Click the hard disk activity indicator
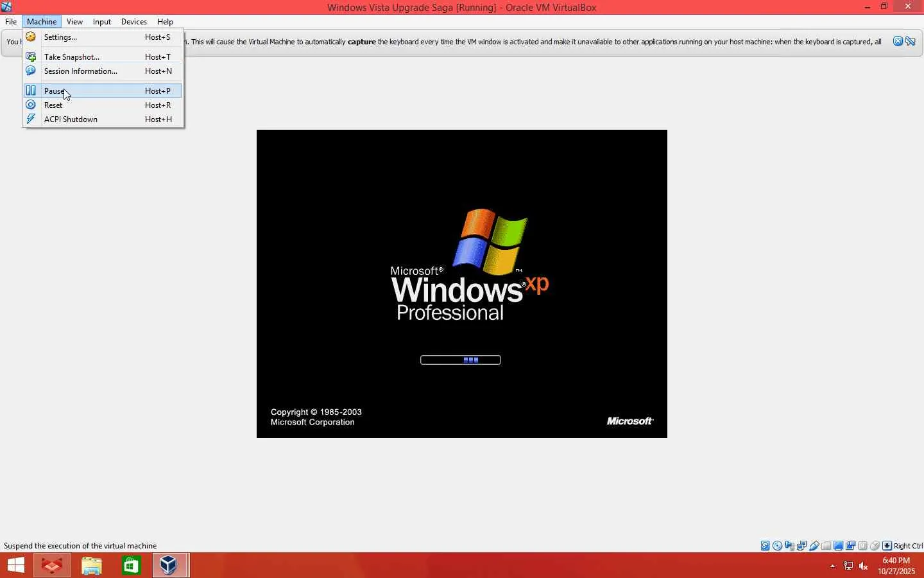Screen dimensions: 924x578 click(x=766, y=546)
